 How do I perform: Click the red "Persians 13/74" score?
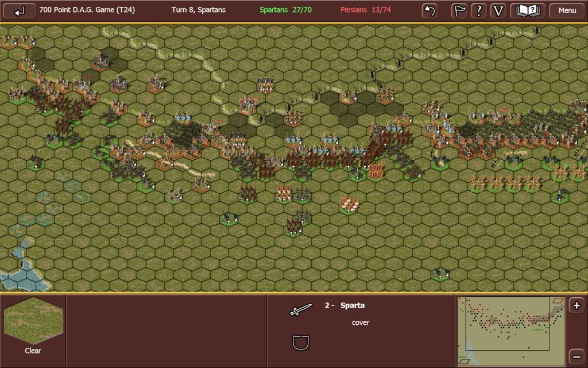(x=366, y=10)
